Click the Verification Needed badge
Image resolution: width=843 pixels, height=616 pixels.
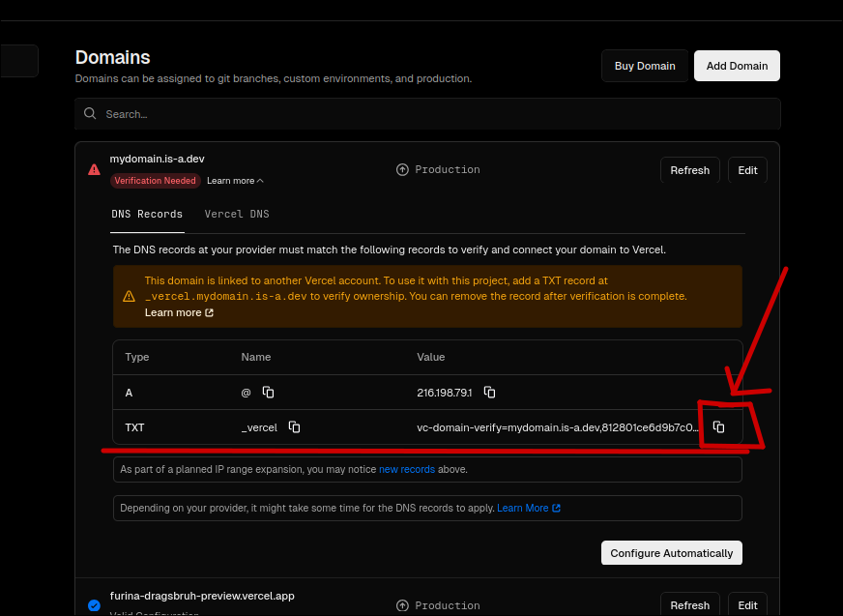click(155, 181)
